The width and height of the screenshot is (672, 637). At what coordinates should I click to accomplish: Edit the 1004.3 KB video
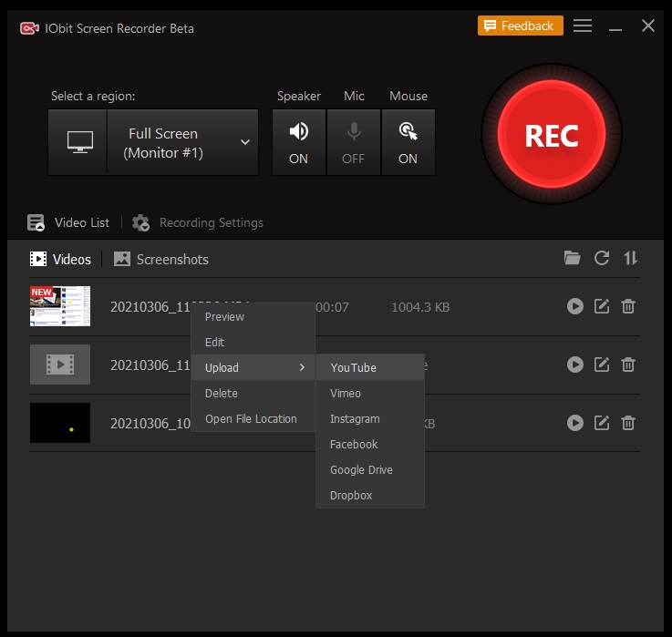click(x=602, y=306)
